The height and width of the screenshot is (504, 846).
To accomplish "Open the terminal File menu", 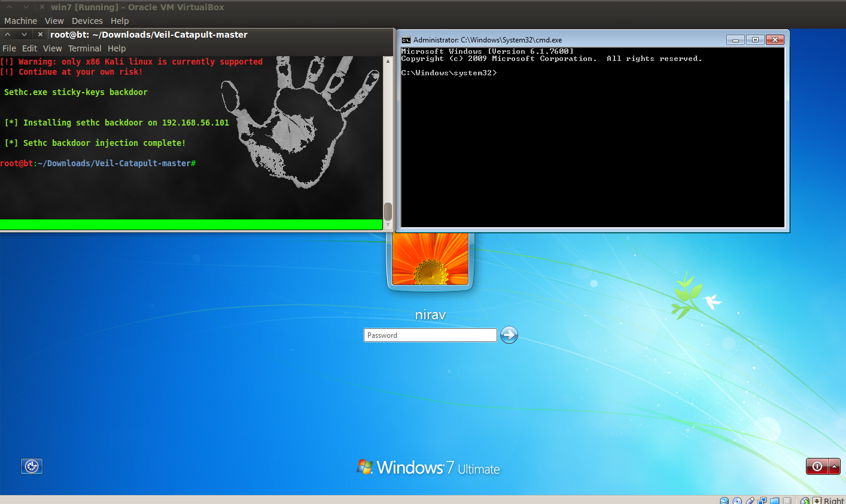I will click(x=9, y=48).
